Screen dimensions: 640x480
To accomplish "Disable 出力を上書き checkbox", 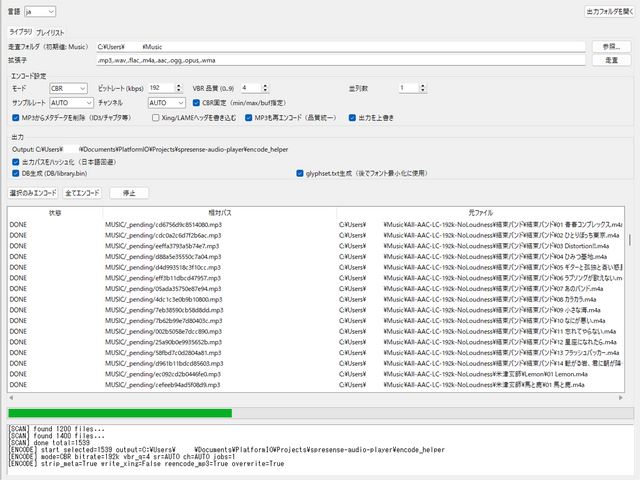I will tap(350, 118).
